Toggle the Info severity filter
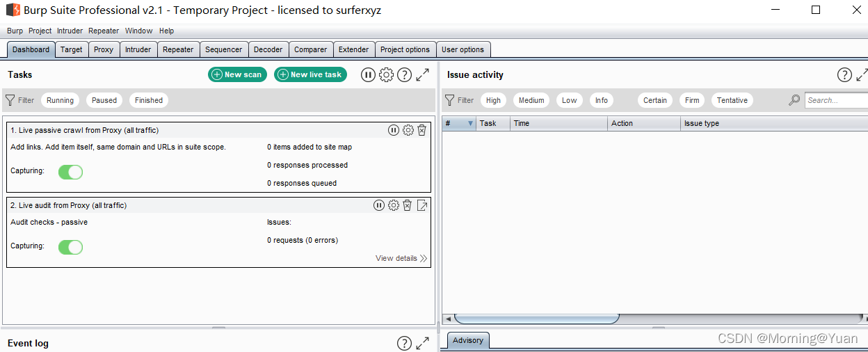This screenshot has width=868, height=352. point(602,100)
